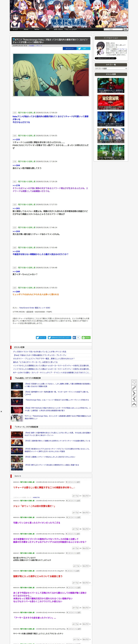Click the left-arrow previous article floating icon
Screen dimensions: 138x644
(x=134, y=399)
